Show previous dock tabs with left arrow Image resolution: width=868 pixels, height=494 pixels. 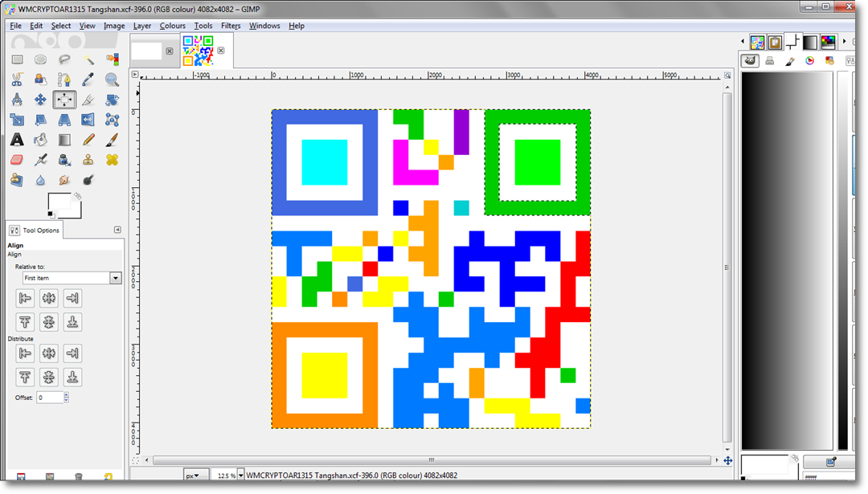coord(743,42)
